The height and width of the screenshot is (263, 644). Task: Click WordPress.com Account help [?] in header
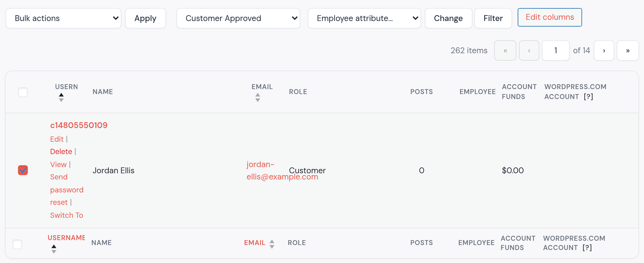point(588,97)
